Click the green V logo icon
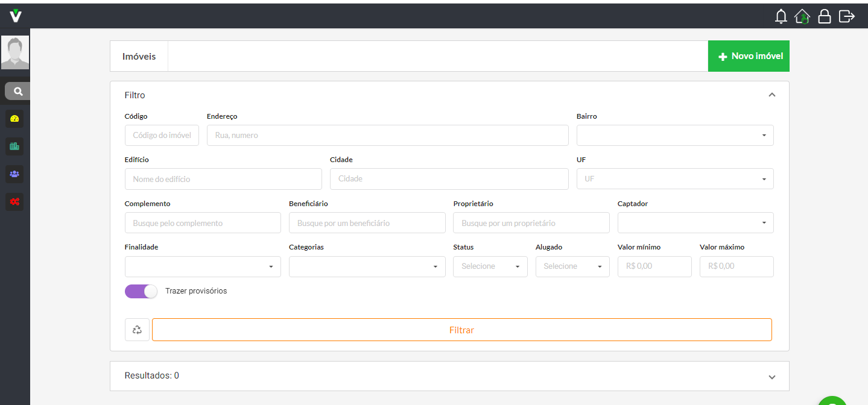The image size is (868, 405). pyautogui.click(x=16, y=16)
